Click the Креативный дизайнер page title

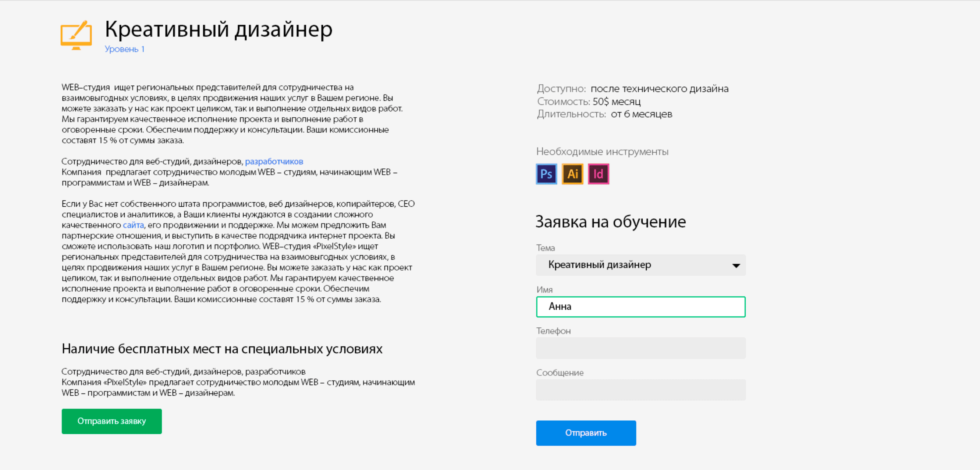coord(219,29)
